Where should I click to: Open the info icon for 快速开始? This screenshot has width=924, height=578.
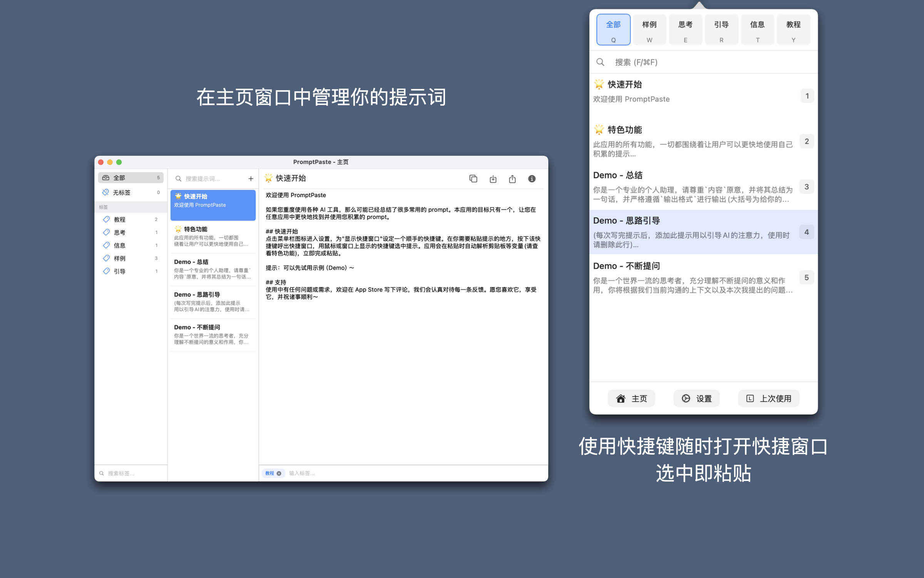532,179
